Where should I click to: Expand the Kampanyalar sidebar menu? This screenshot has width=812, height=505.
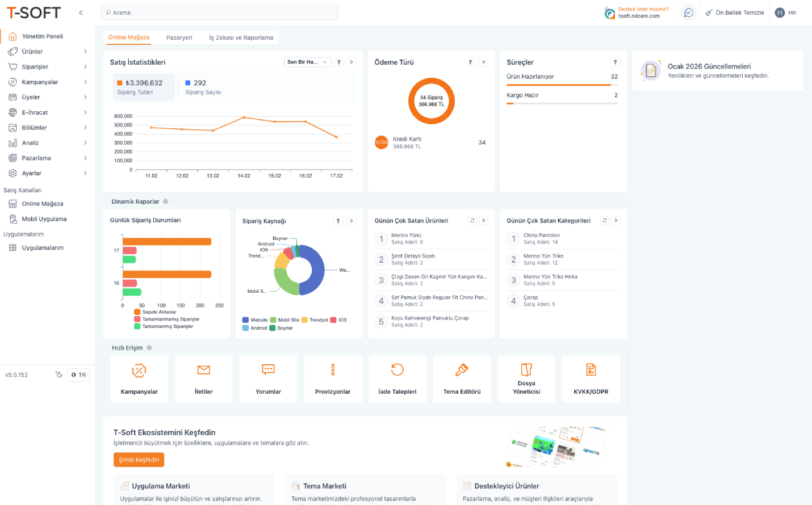tap(48, 82)
